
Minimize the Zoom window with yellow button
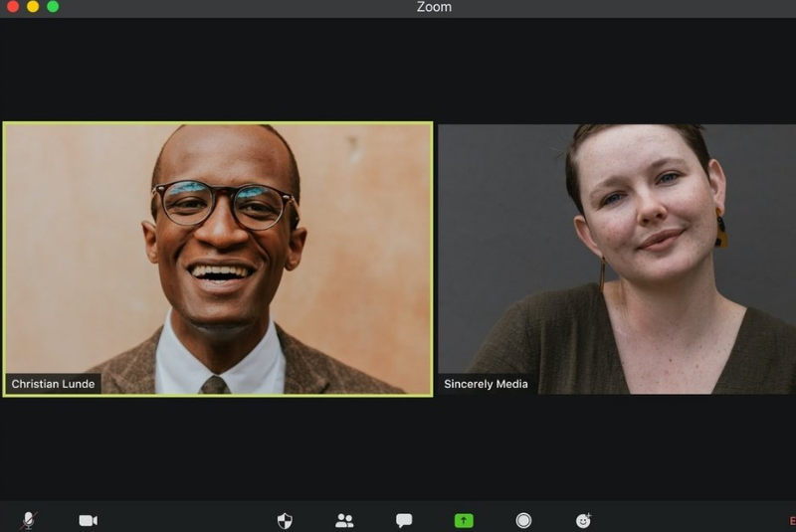tap(33, 6)
